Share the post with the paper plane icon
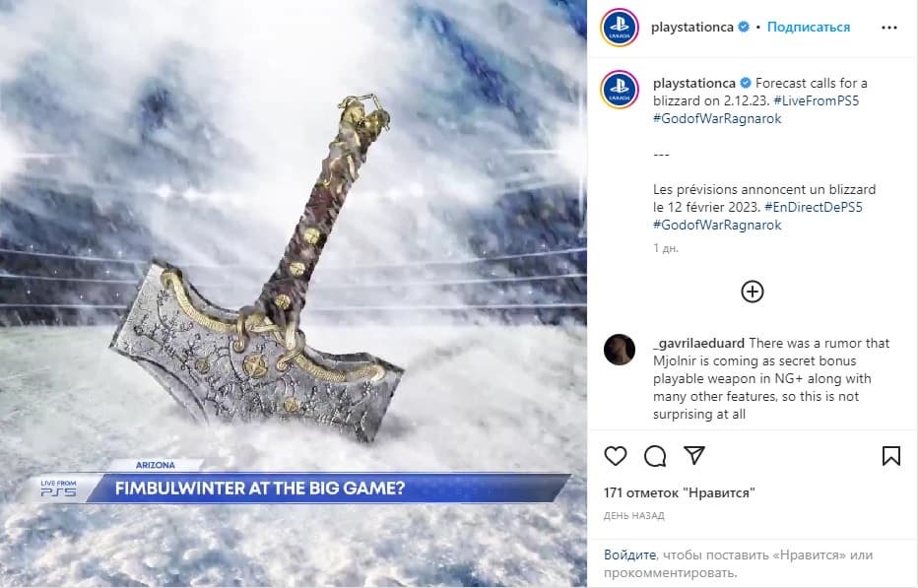Viewport: 918px width, 588px height. [694, 455]
